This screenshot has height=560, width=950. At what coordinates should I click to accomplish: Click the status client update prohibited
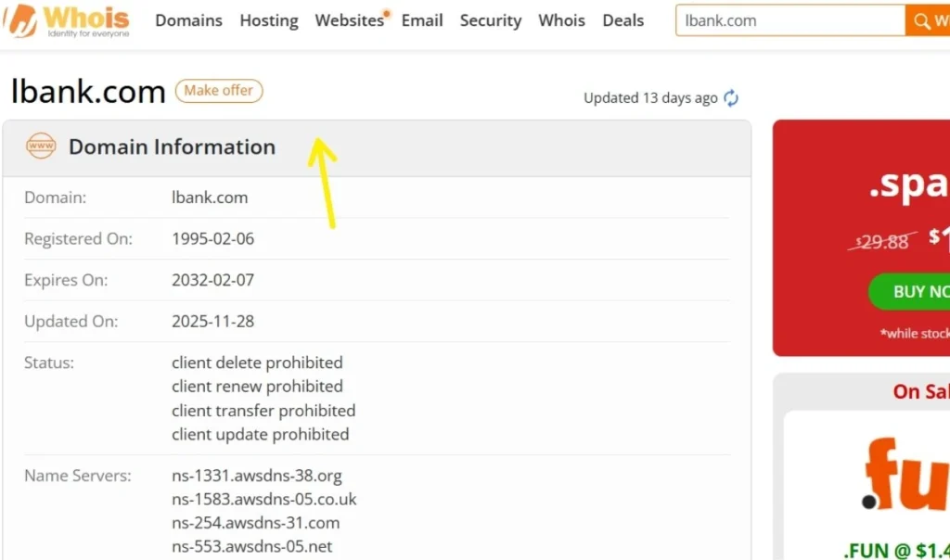pos(260,434)
